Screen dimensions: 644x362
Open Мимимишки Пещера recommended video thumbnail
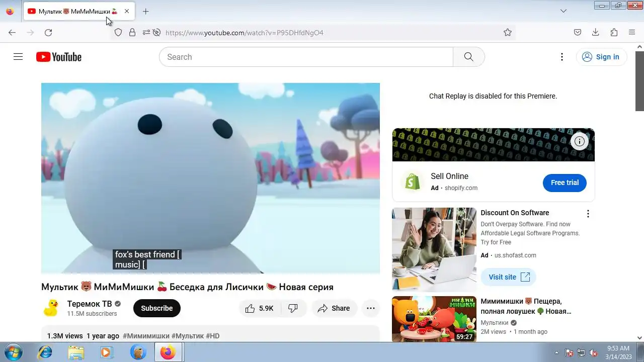point(434,319)
